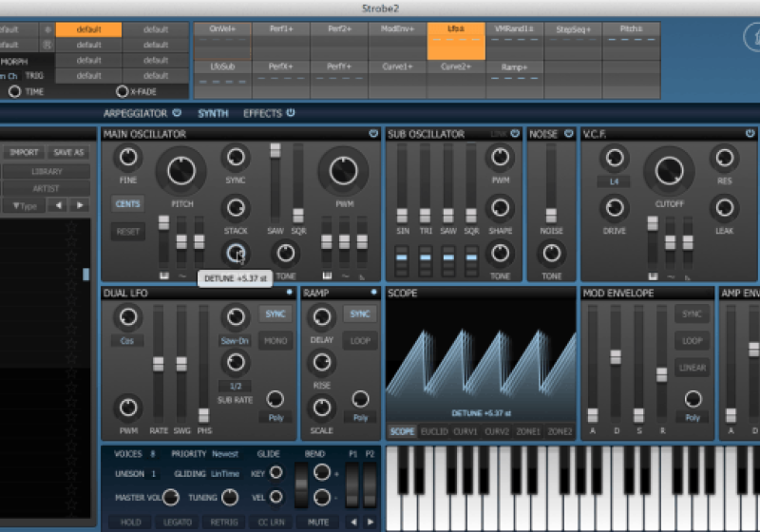Click the Ramp DELAY knob

[x=322, y=317]
